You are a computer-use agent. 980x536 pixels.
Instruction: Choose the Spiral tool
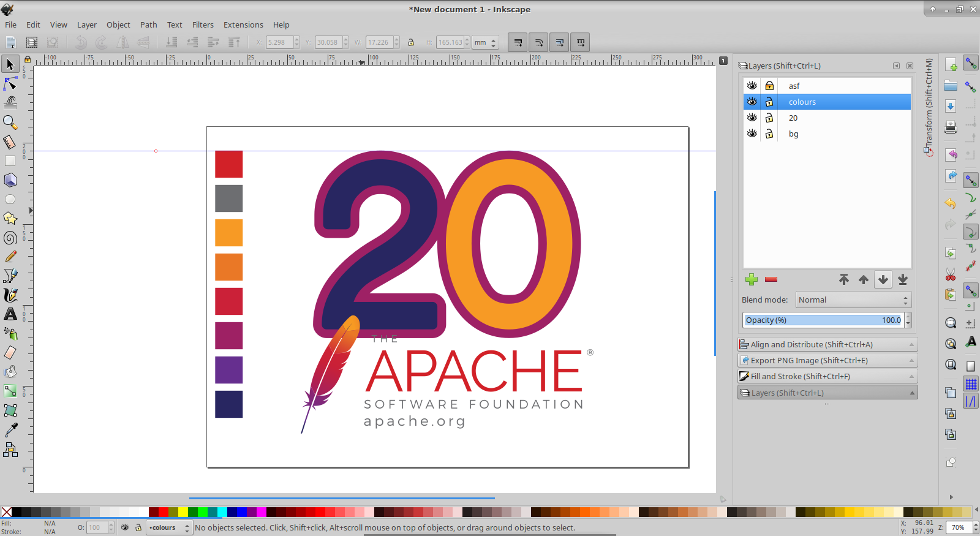click(x=10, y=238)
